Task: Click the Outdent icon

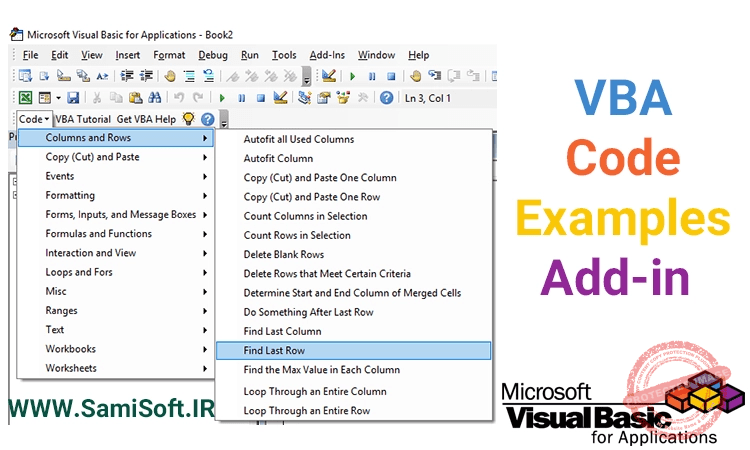Action: 146,76
